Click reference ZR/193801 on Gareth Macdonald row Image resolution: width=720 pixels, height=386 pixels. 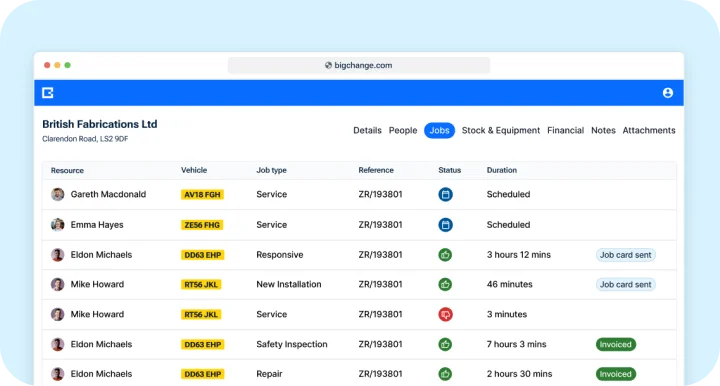click(x=380, y=194)
